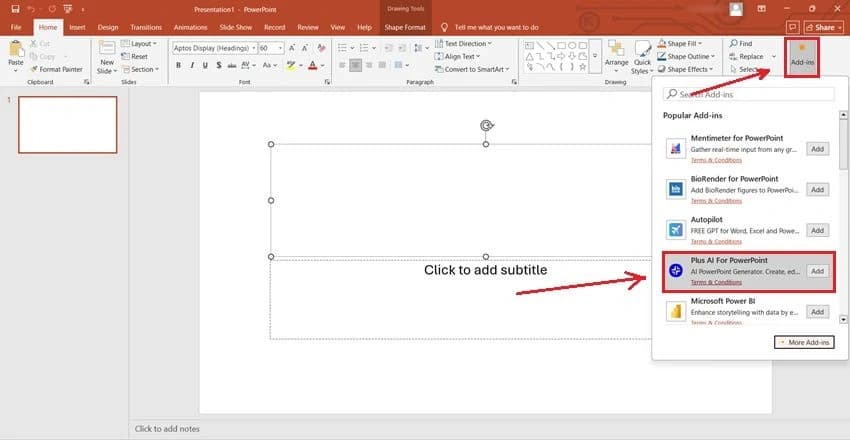Screen dimensions: 850x440
Task: Open Shape Outline options
Action: click(686, 56)
